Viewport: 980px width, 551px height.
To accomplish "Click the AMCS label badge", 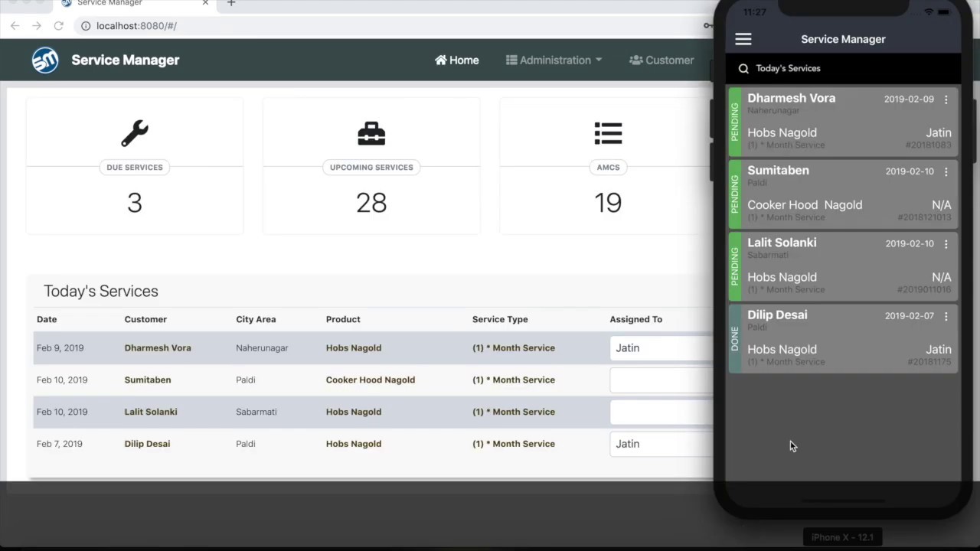I will coord(608,167).
